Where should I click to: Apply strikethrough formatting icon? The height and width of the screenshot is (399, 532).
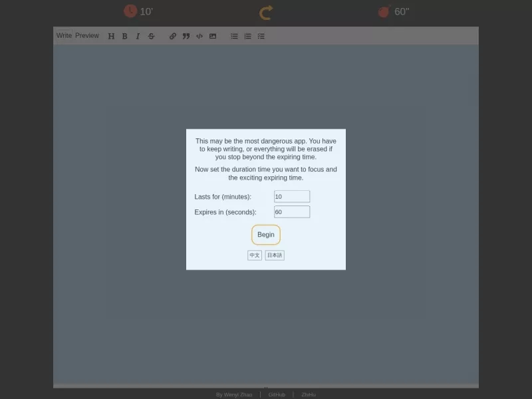(x=152, y=36)
